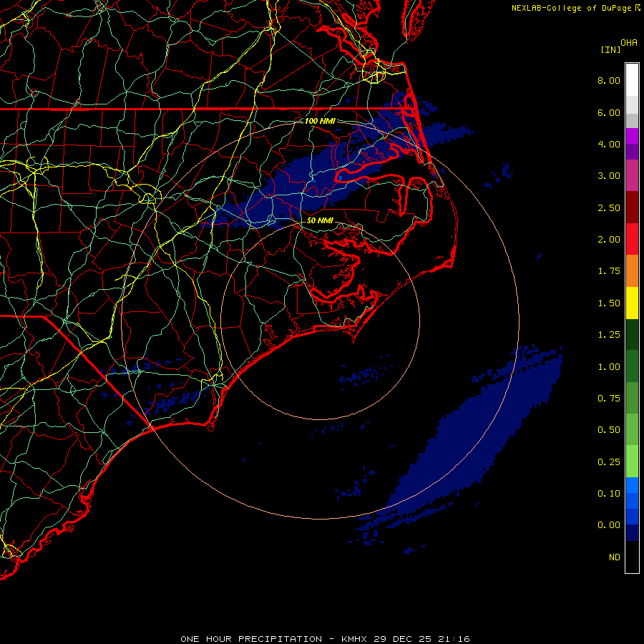Select the white swatch at top of legend
The height and width of the screenshot is (644, 644).
632,79
